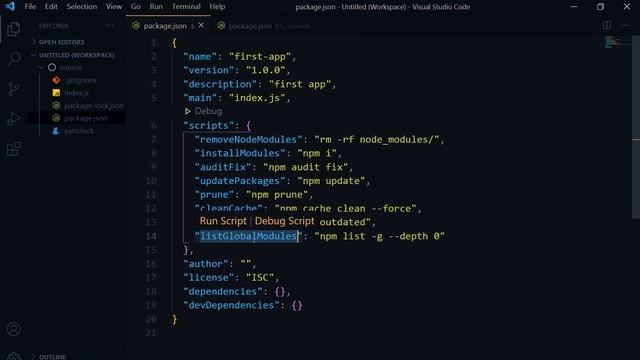Open the Selection menu

click(82, 7)
